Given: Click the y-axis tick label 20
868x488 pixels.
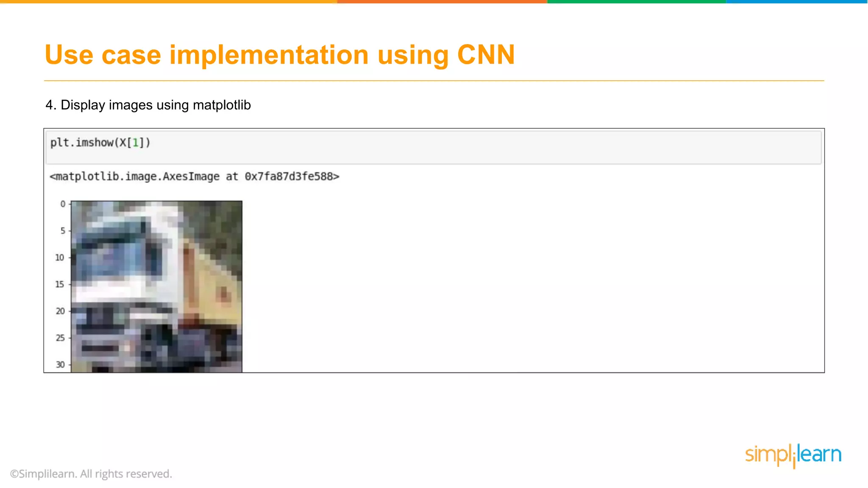Looking at the screenshot, I should pos(60,311).
